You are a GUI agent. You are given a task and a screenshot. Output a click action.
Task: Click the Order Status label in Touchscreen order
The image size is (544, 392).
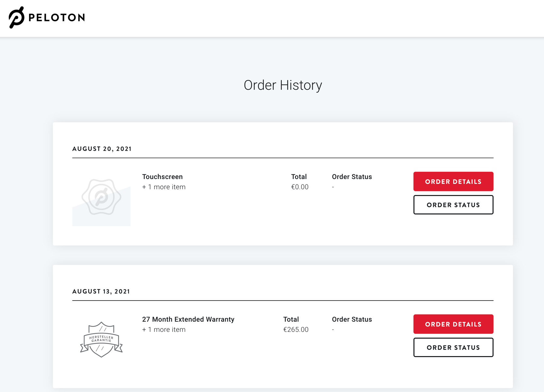coord(352,177)
